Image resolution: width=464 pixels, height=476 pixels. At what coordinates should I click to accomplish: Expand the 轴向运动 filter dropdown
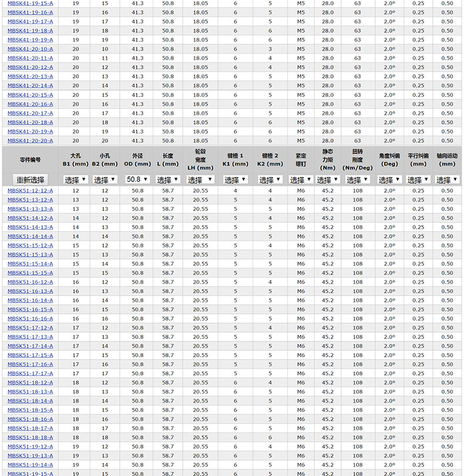[447, 180]
